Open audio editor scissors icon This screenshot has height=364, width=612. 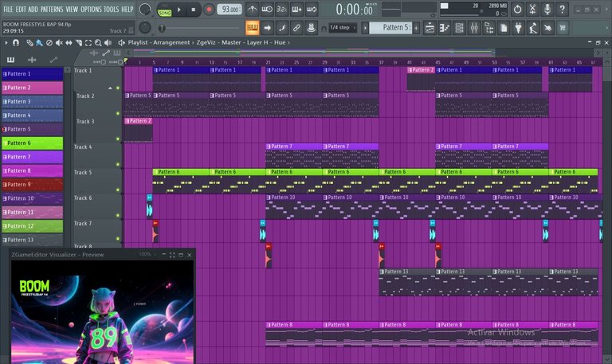tap(532, 9)
